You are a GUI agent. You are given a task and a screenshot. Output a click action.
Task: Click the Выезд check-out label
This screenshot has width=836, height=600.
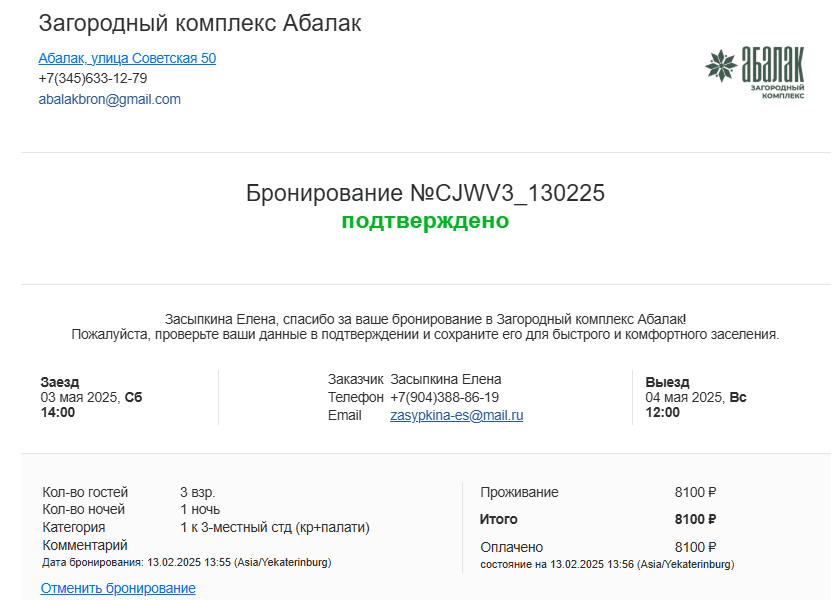pos(667,382)
